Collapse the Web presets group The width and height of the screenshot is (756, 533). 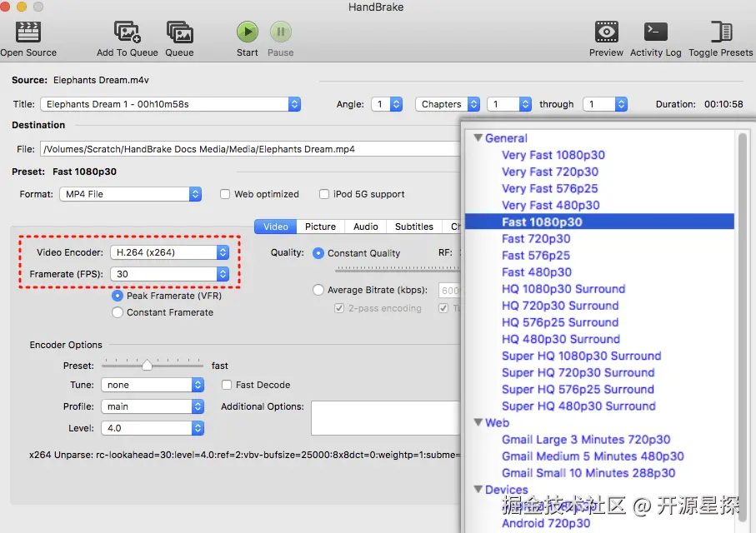(x=478, y=422)
